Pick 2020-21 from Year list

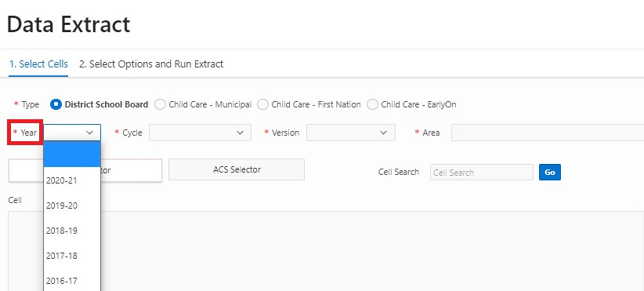[x=62, y=180]
